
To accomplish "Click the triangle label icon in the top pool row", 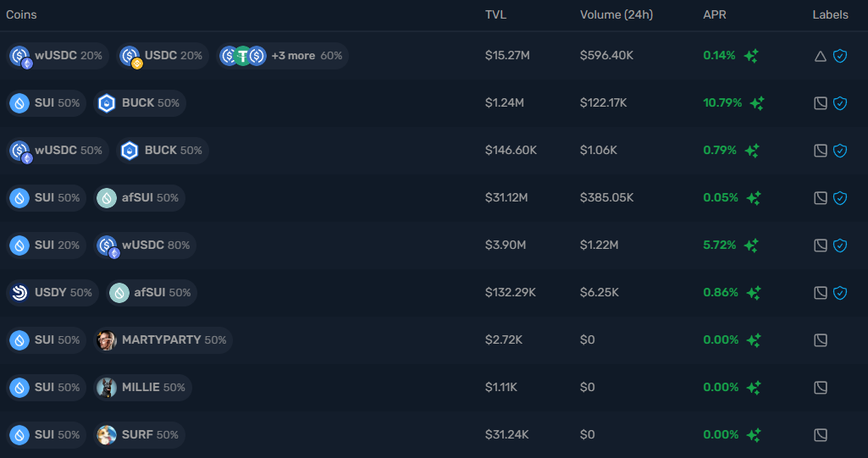I will 820,56.
